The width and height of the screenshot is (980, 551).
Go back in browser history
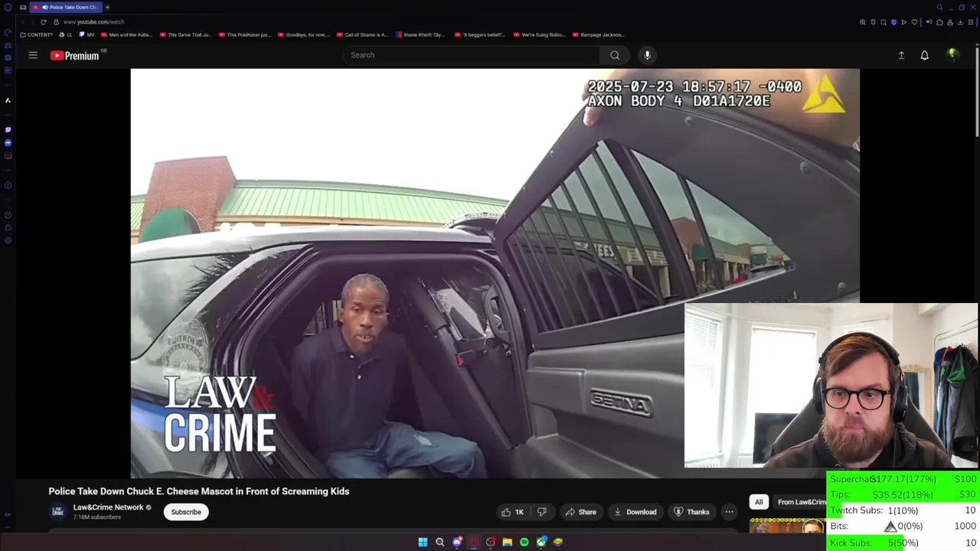point(23,22)
